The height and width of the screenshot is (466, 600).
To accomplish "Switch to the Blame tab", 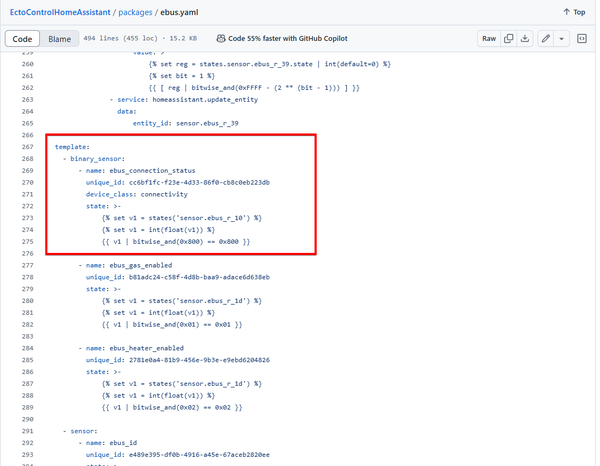I will [59, 39].
